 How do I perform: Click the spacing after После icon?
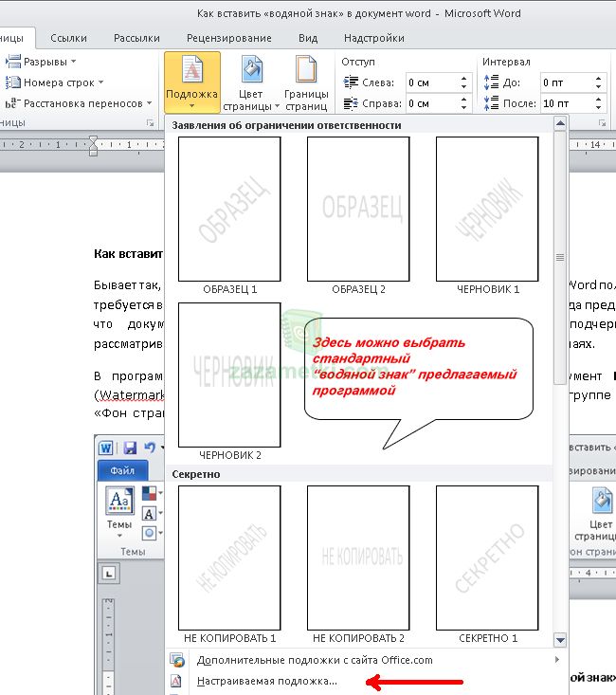(491, 103)
